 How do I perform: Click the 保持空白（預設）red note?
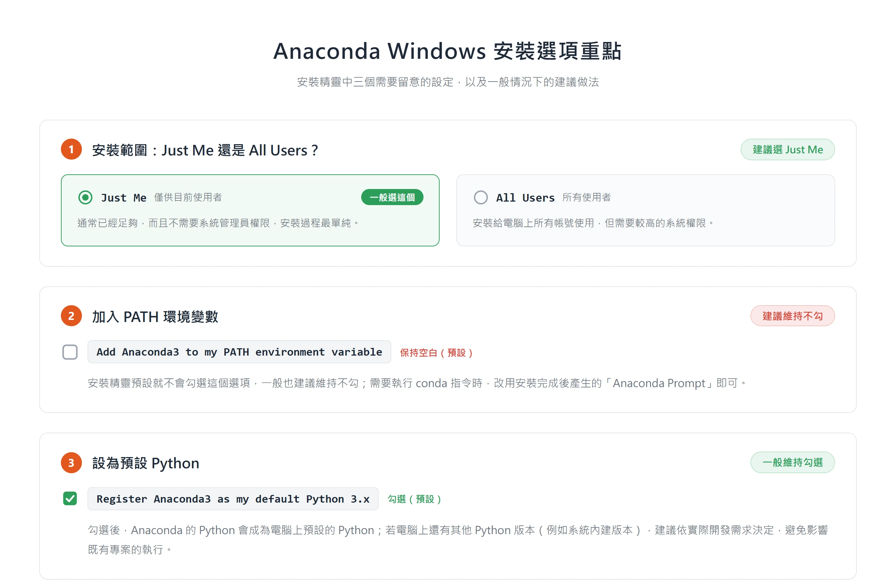coord(436,353)
